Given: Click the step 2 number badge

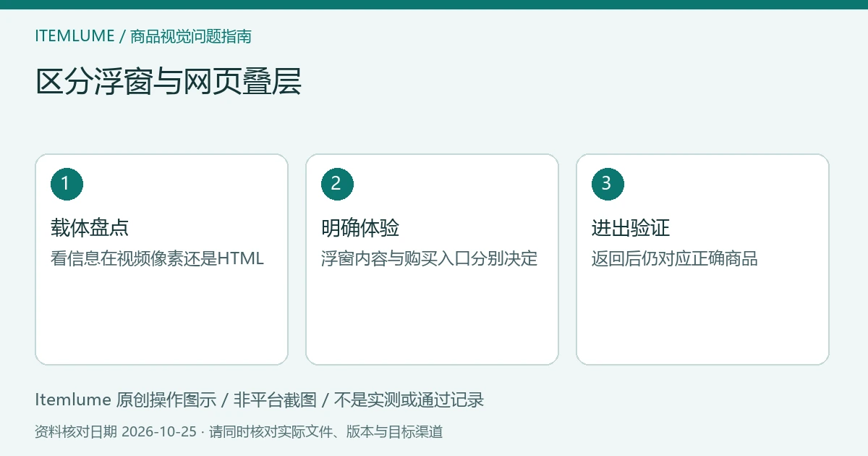Looking at the screenshot, I should tap(337, 184).
